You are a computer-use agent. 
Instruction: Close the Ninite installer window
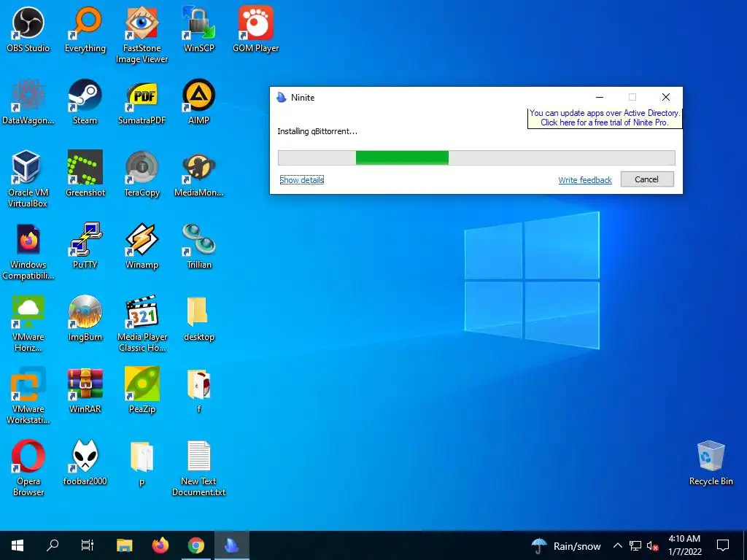[666, 97]
